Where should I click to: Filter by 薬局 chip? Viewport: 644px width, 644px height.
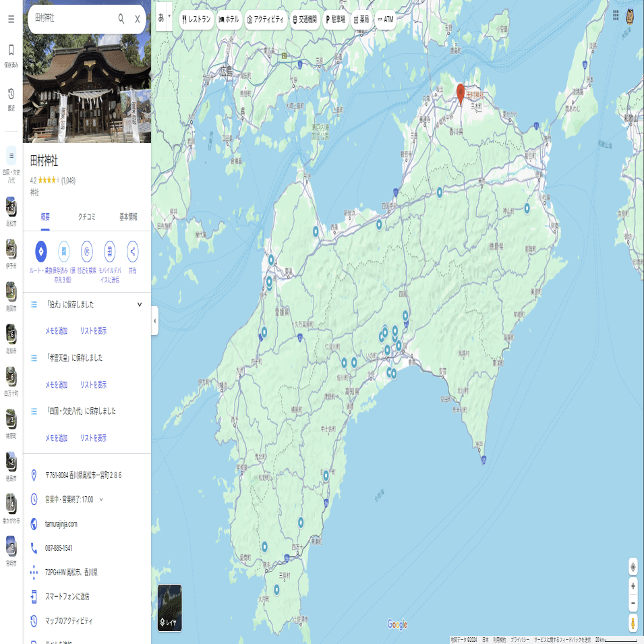pos(361,20)
